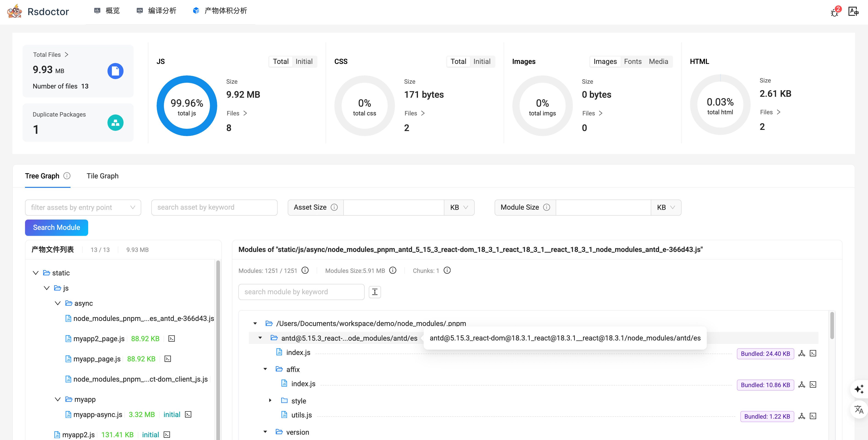Select Total toggle in JS card
Viewport: 868px width, 440px height.
281,61
